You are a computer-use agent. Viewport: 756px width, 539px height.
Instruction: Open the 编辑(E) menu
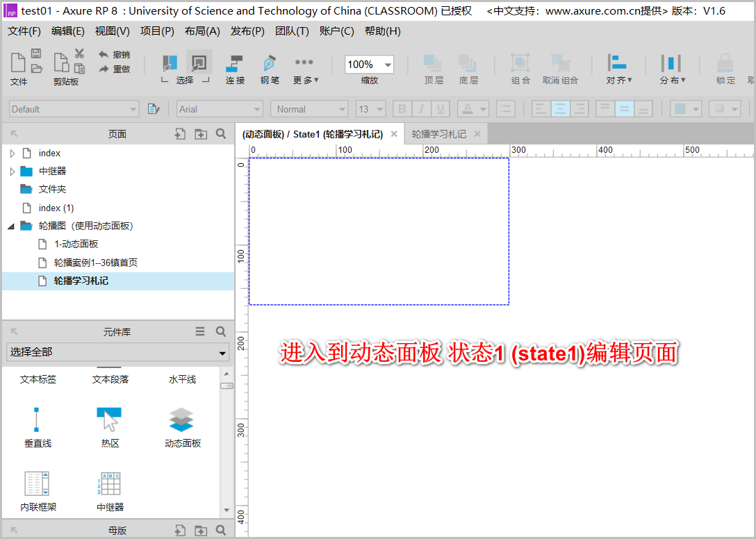click(68, 31)
